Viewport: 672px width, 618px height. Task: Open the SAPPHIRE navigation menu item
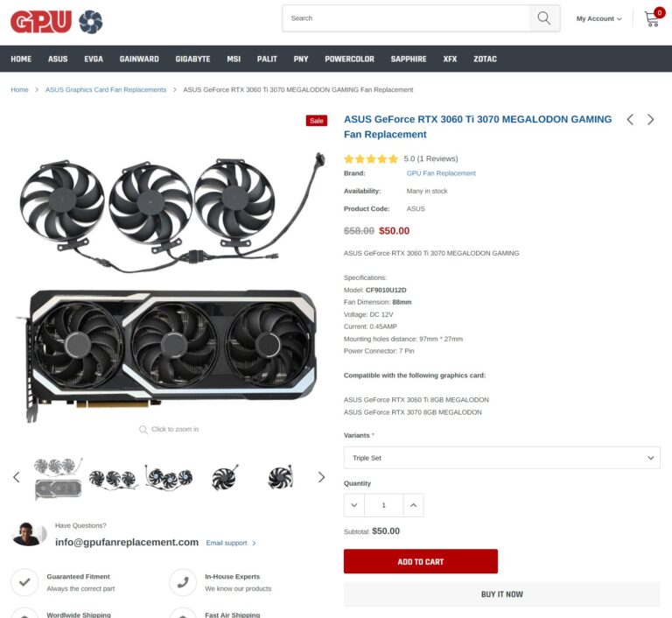click(408, 60)
